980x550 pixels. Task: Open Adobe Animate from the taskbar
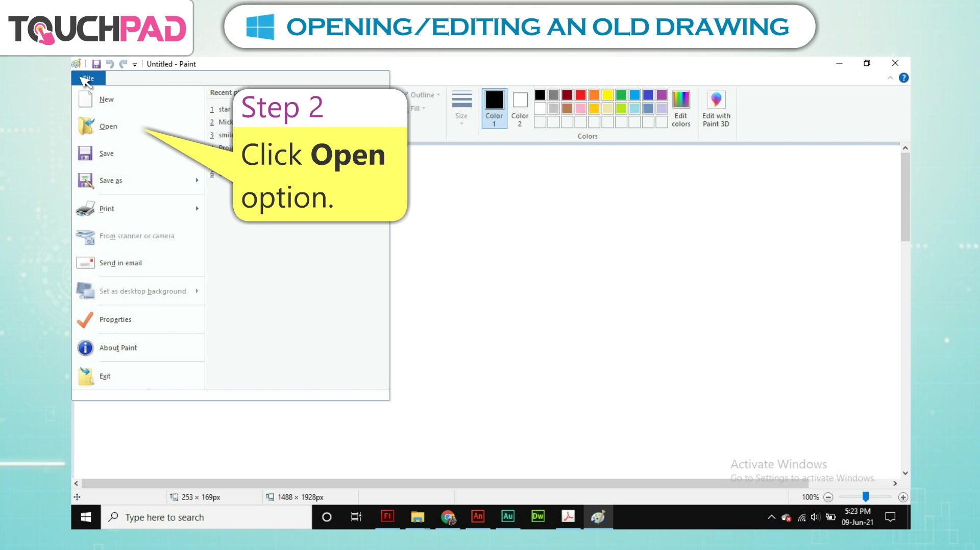pyautogui.click(x=478, y=516)
